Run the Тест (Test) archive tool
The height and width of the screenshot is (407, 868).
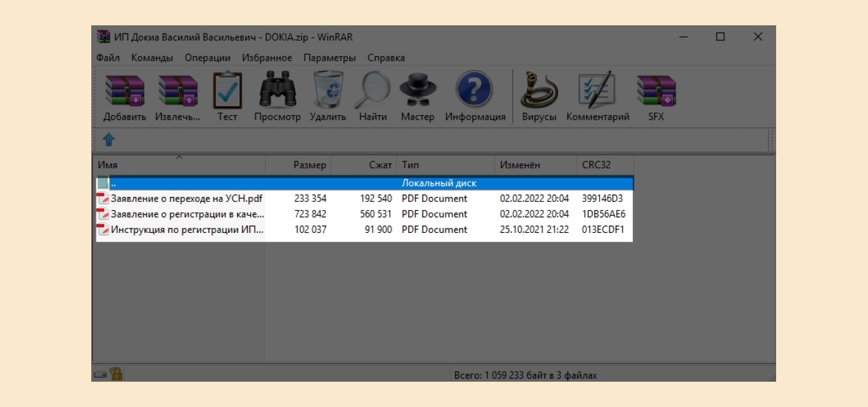pyautogui.click(x=227, y=92)
